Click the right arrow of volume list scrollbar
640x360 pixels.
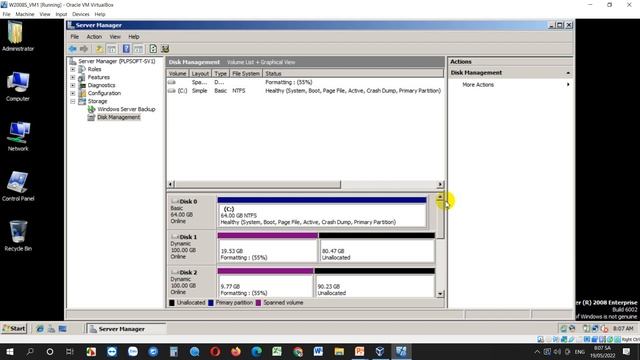[x=440, y=184]
